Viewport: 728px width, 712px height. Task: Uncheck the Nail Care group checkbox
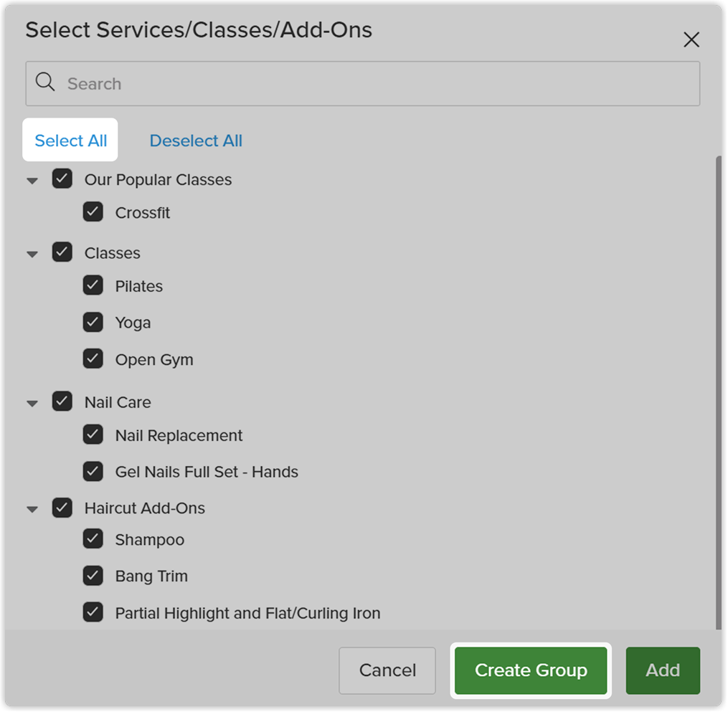pos(62,402)
